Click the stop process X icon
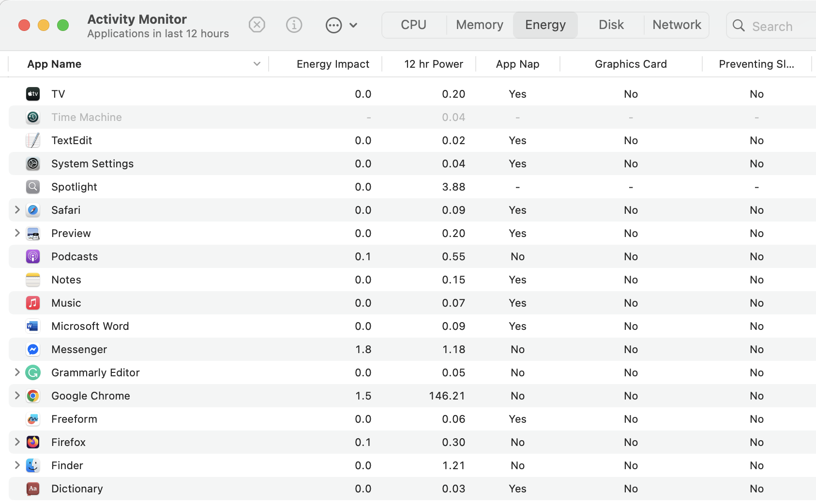This screenshot has width=816, height=504. pyautogui.click(x=257, y=25)
